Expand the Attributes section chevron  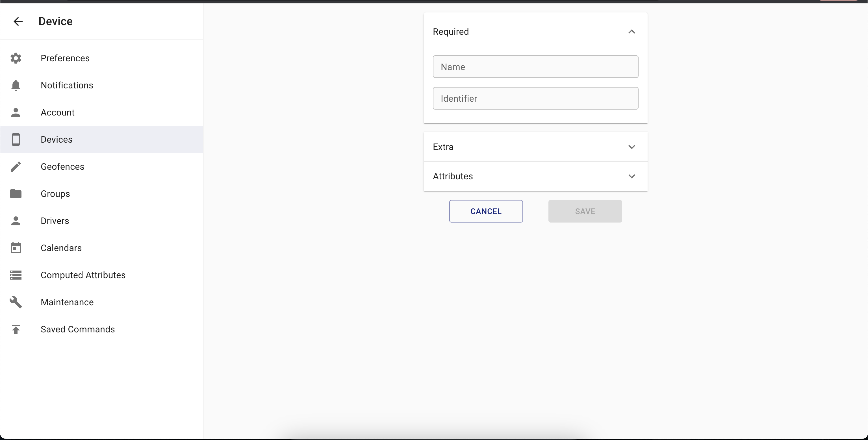click(x=632, y=176)
